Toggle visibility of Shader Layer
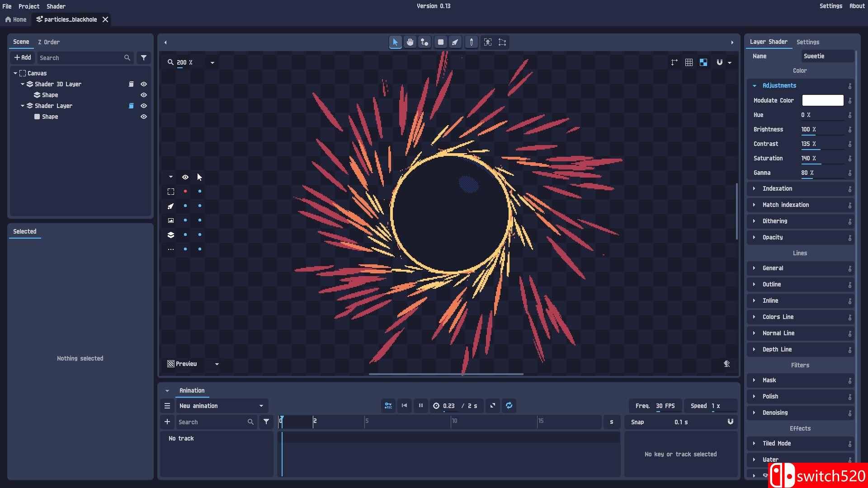This screenshot has height=488, width=868. coord(144,106)
